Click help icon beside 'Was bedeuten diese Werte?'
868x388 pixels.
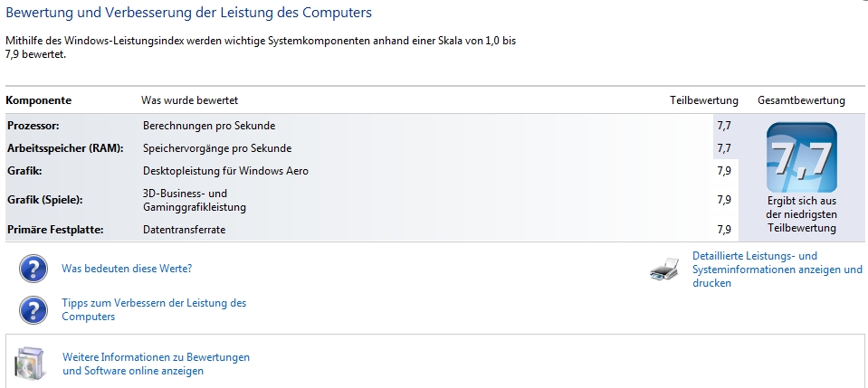click(33, 269)
